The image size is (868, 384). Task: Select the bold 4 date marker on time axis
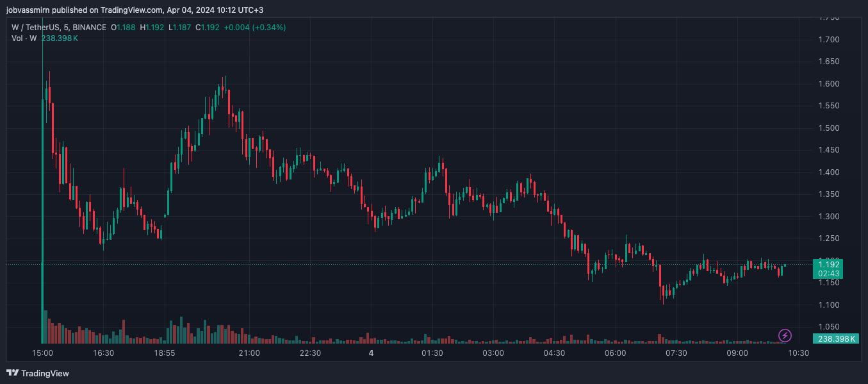tap(371, 353)
